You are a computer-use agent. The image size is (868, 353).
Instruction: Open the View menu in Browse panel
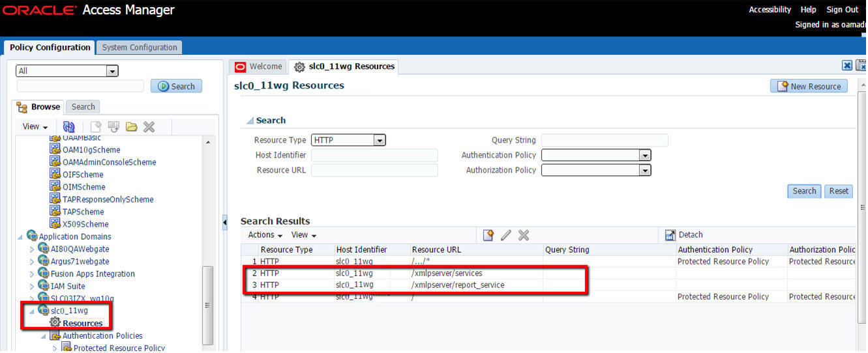pyautogui.click(x=35, y=126)
